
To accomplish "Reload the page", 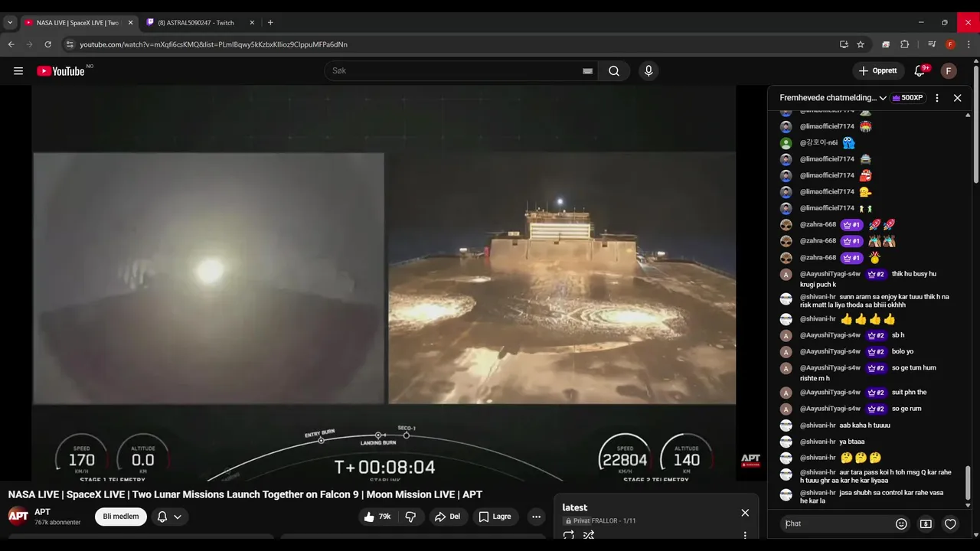I will click(x=47, y=44).
